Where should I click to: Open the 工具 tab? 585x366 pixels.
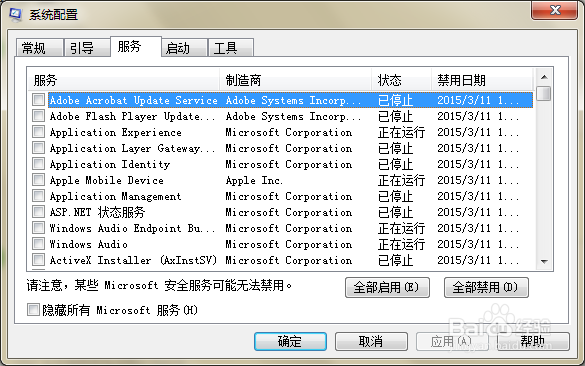pyautogui.click(x=231, y=48)
